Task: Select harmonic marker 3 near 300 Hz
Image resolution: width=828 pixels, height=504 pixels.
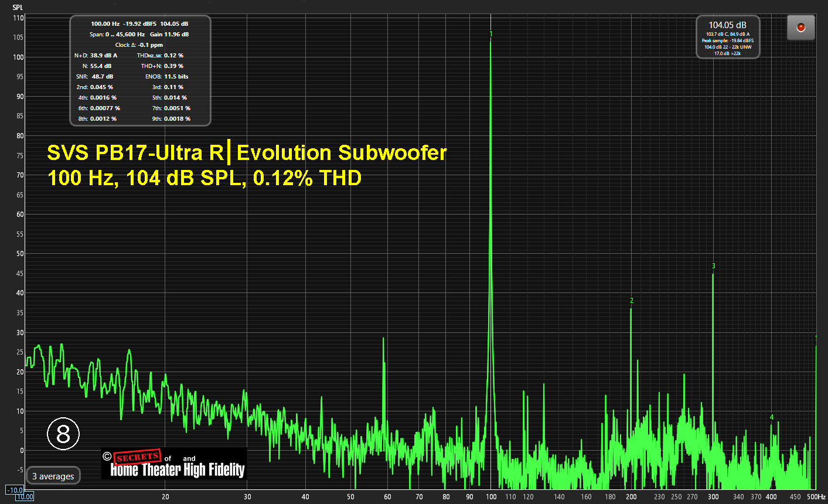Action: point(713,266)
